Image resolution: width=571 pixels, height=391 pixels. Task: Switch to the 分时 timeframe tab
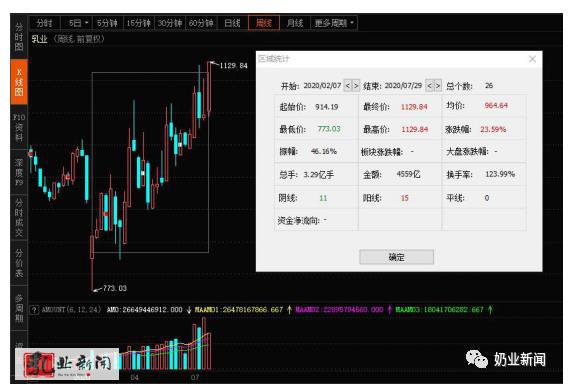click(x=44, y=23)
